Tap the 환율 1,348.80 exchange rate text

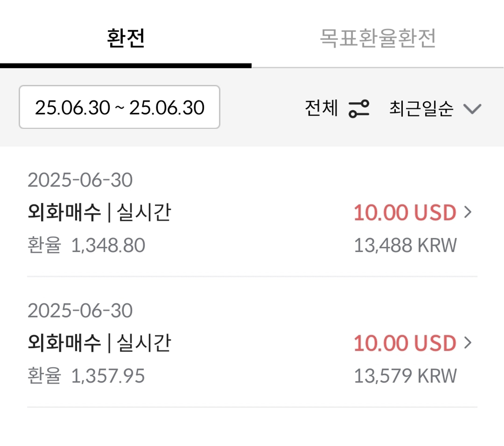coord(86,245)
